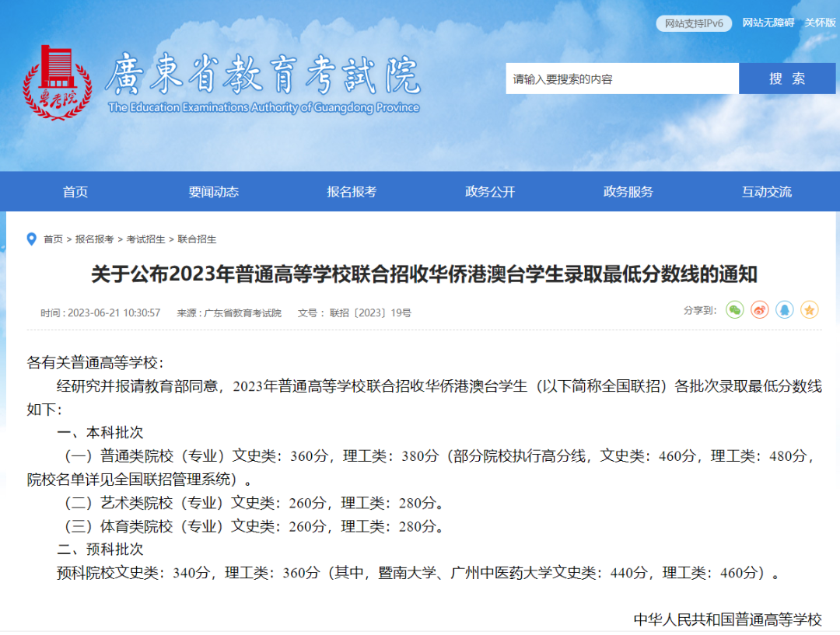Share the article to WeChat

click(734, 309)
